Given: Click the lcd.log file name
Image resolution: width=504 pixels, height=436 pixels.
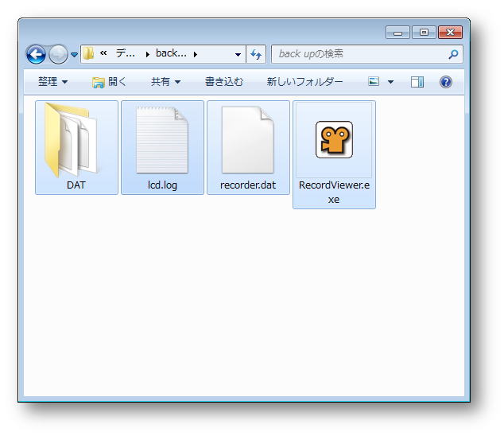Looking at the screenshot, I should (162, 185).
